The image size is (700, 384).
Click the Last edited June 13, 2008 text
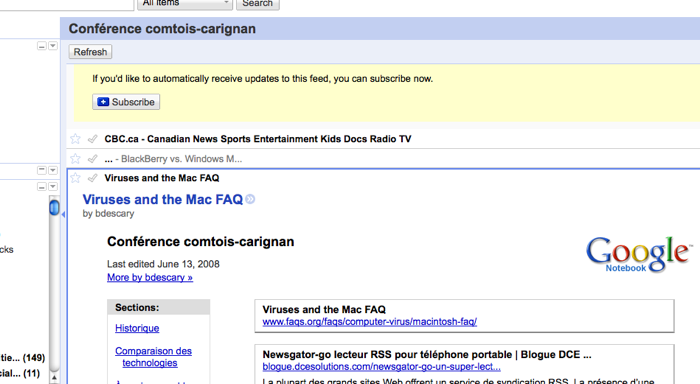coord(163,264)
